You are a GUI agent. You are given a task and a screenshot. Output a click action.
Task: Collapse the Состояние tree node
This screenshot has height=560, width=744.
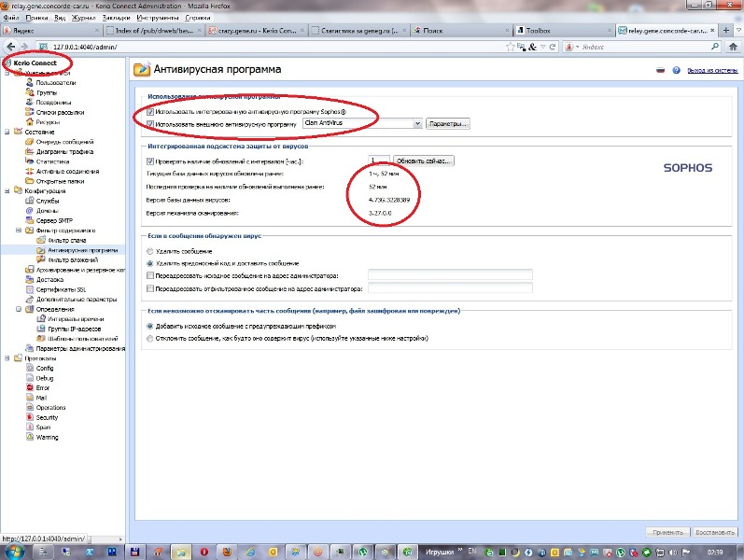coord(7,132)
